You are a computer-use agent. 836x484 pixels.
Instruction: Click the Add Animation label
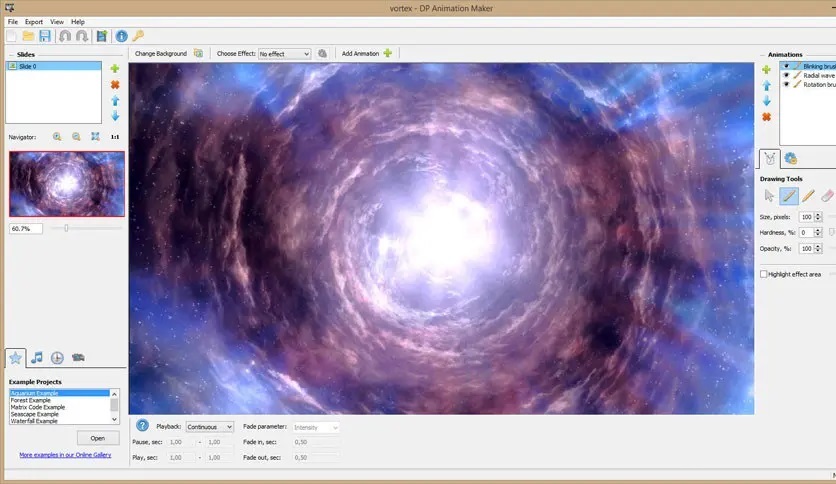[x=360, y=53]
